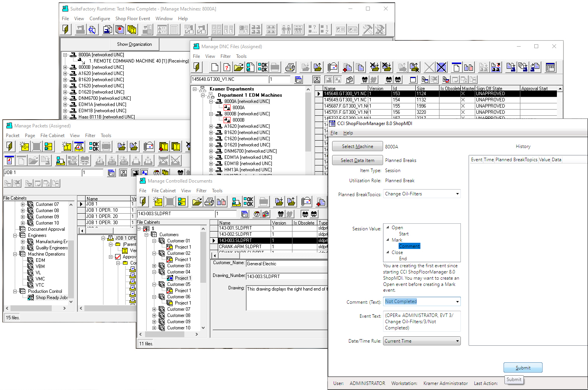Collapse the Mark node in Session Value tree
This screenshot has width=588, height=390.
coord(388,240)
